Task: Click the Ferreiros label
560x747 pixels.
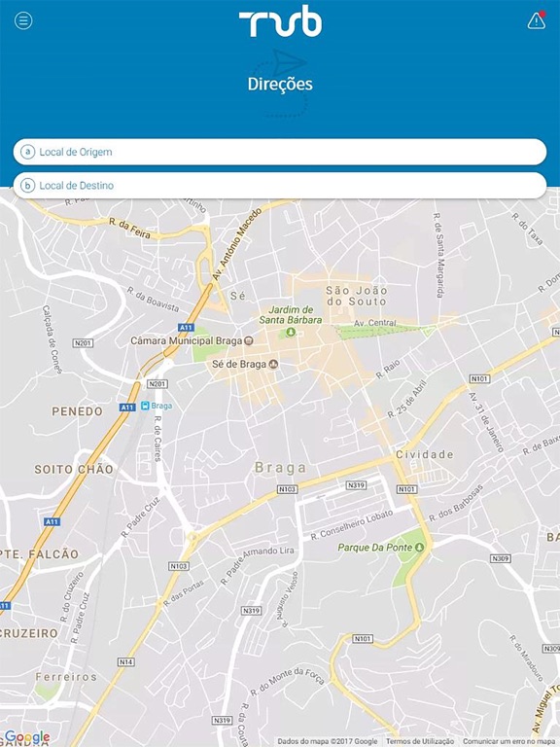Action: click(66, 677)
